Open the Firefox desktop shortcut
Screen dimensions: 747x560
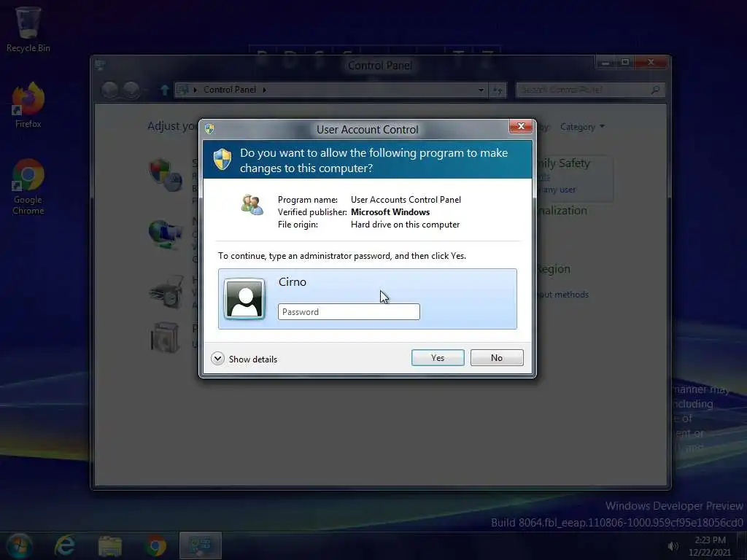click(28, 105)
